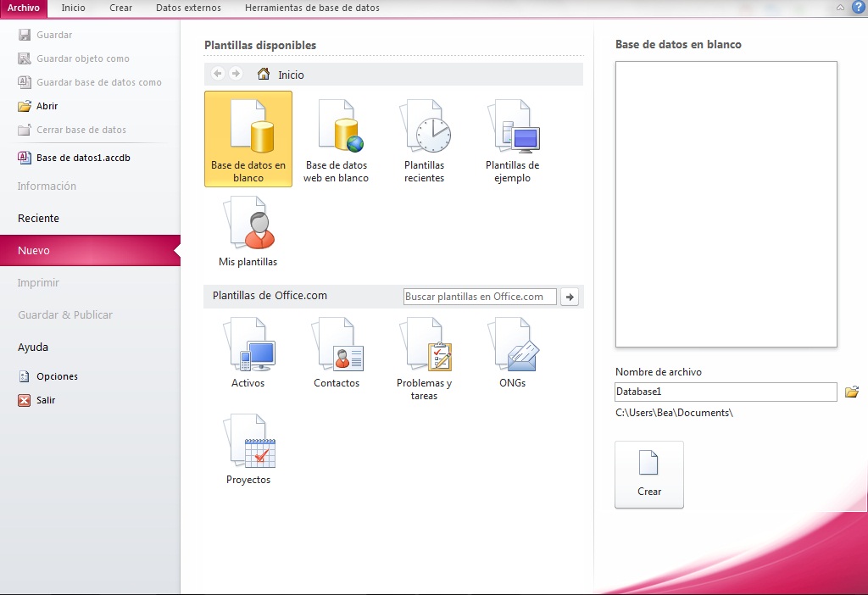Select the Problemas y tareas template

click(424, 359)
